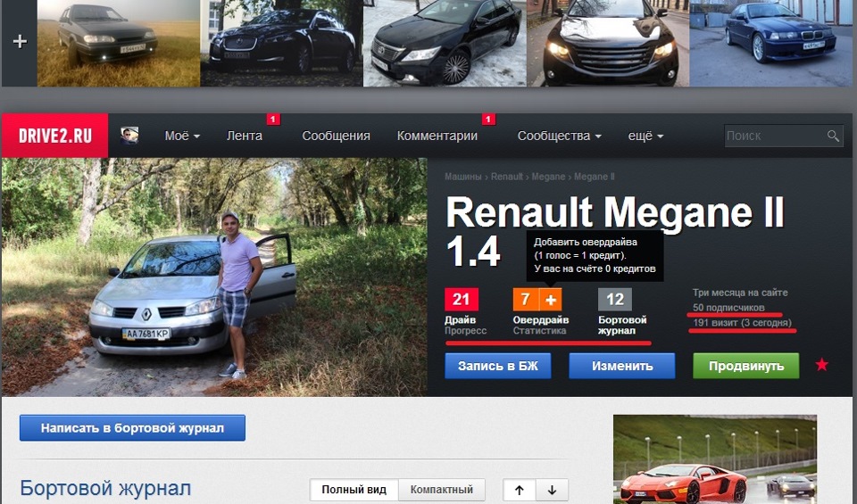The height and width of the screenshot is (504, 857).
Task: Switch to Полный вид view
Action: 354,490
